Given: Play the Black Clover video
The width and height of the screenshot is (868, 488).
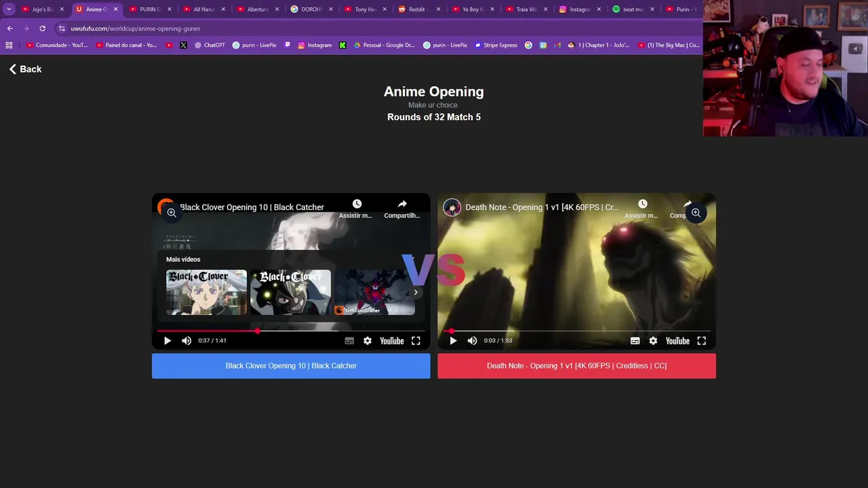Looking at the screenshot, I should tap(167, 341).
